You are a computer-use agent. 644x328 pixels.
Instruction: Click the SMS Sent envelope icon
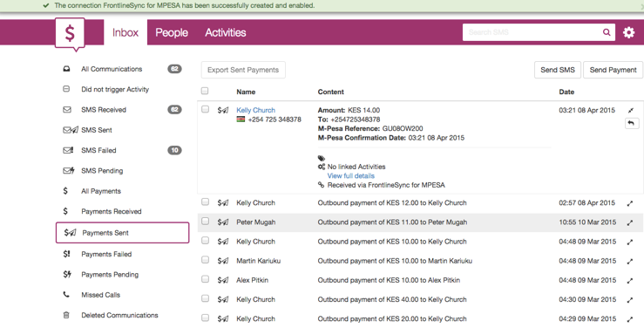[71, 130]
